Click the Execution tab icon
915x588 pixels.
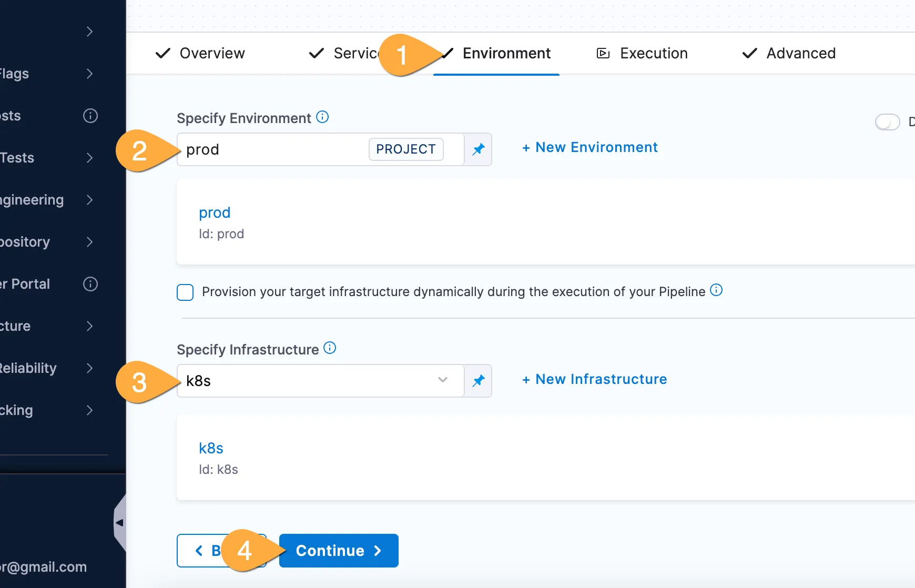click(603, 53)
